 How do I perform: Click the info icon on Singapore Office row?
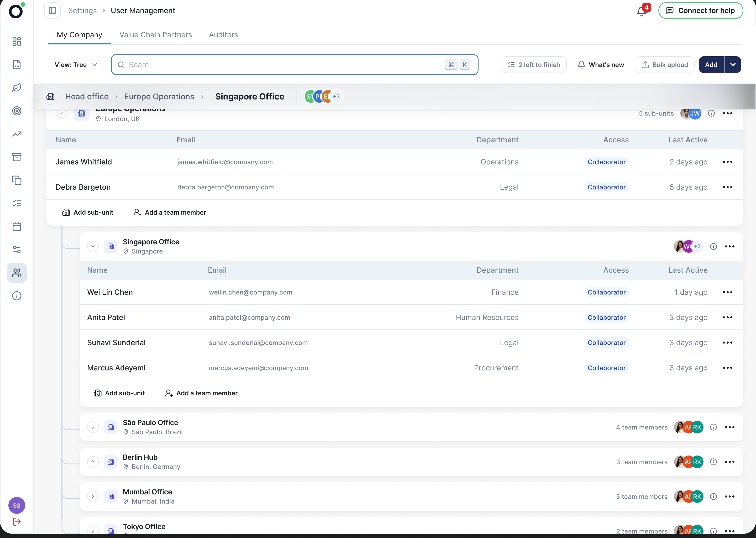pyautogui.click(x=713, y=246)
